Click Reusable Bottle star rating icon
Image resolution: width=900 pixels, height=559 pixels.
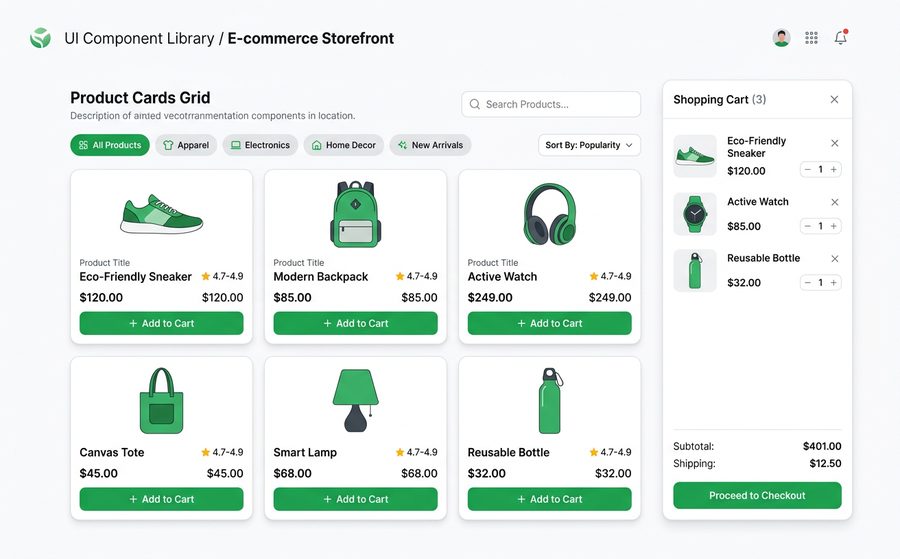click(594, 452)
